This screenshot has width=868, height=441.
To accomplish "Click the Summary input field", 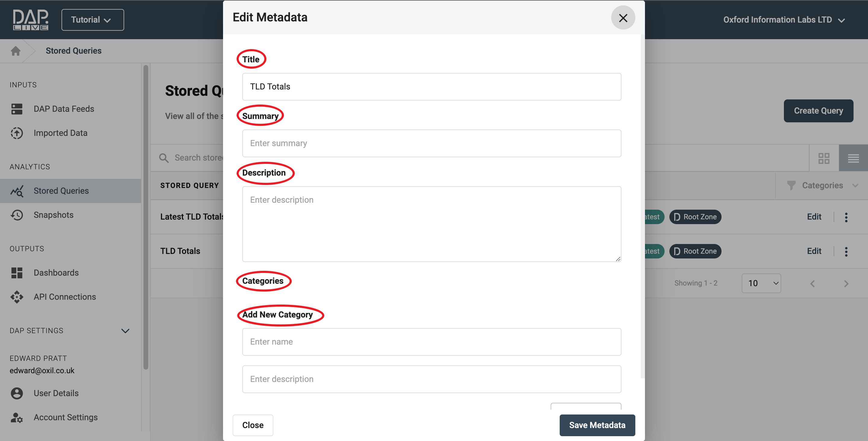I will coord(431,143).
